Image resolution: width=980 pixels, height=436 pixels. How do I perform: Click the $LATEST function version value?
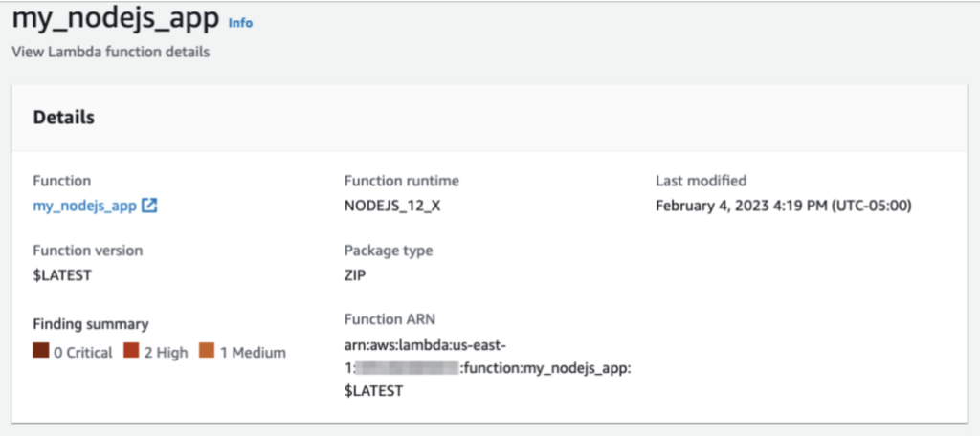[62, 274]
